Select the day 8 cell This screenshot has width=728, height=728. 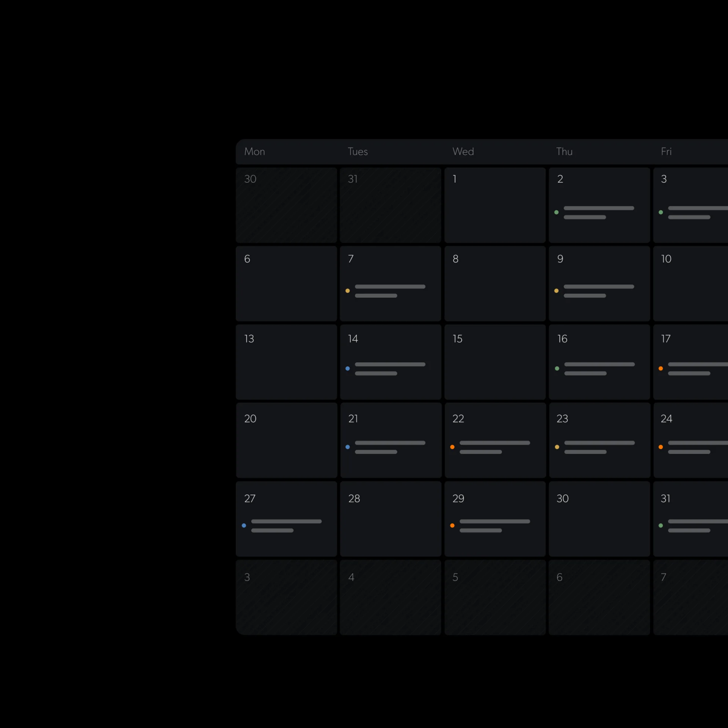[x=495, y=284]
